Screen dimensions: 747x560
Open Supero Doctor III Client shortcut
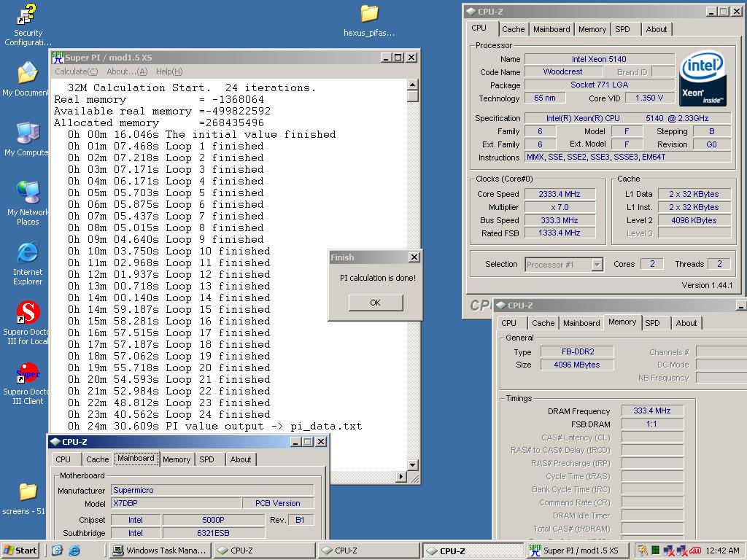click(26, 384)
